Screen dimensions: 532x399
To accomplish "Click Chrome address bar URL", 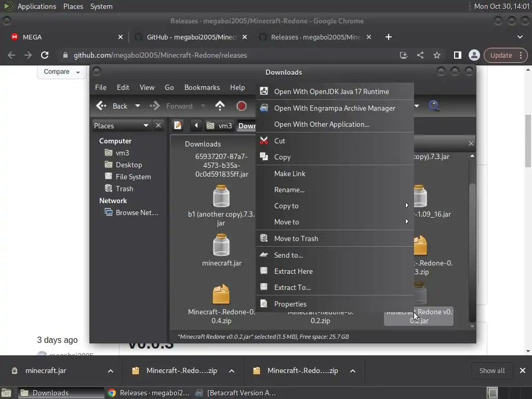I will coord(160,55).
